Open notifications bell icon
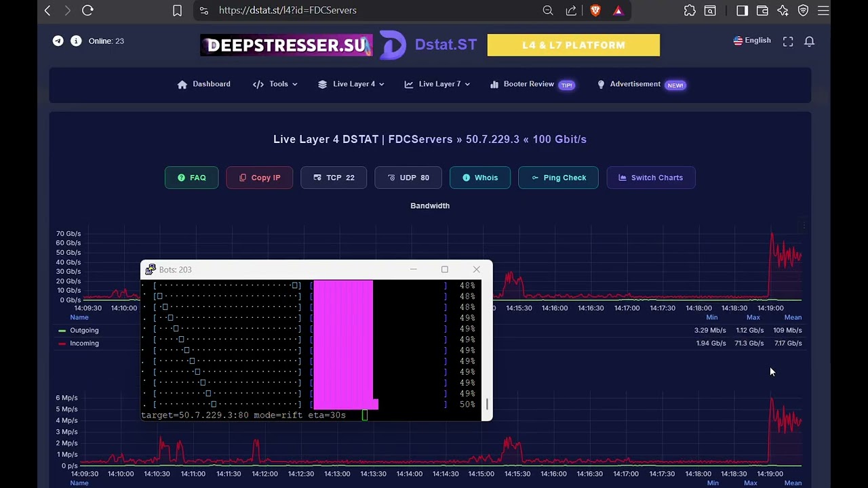Viewport: 868px width, 488px height. [809, 41]
